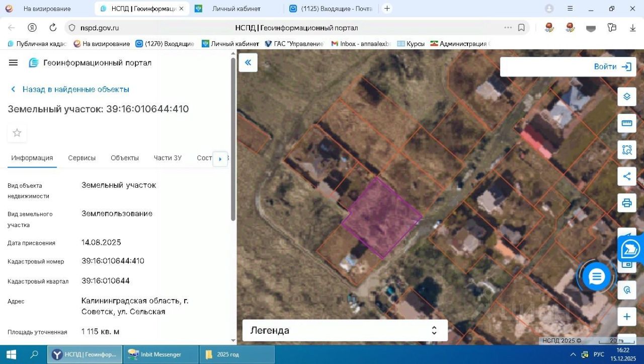
Task: Open the Администрация bookmark
Action: coord(460,44)
